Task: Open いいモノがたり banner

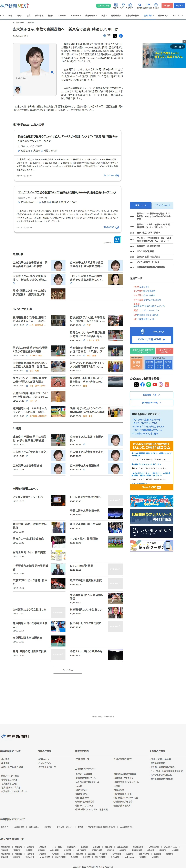Action: (x=152, y=532)
